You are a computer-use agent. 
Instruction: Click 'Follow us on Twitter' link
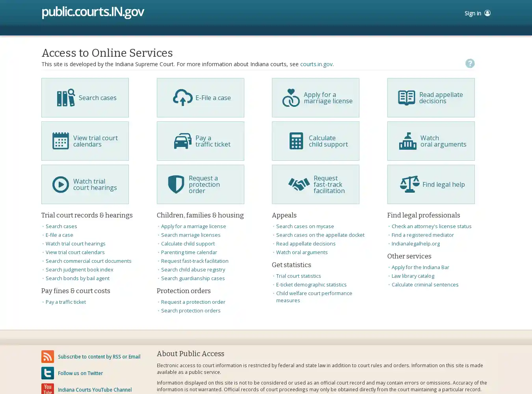(80, 374)
